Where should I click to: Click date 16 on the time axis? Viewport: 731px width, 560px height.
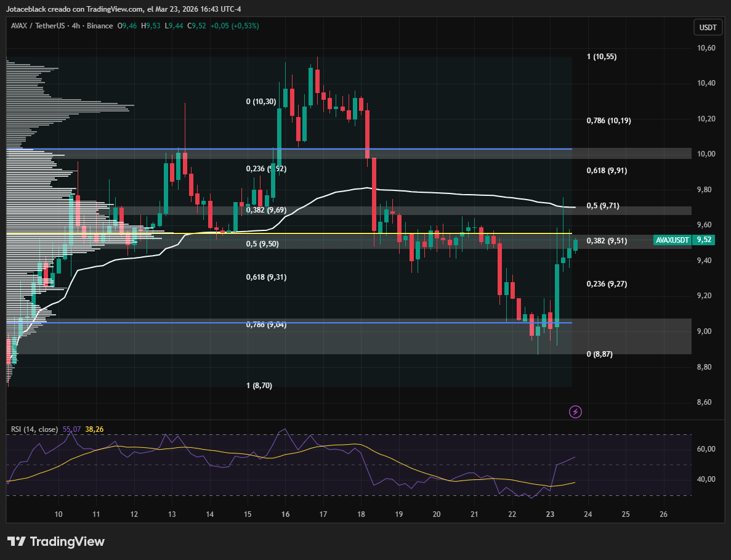click(285, 514)
